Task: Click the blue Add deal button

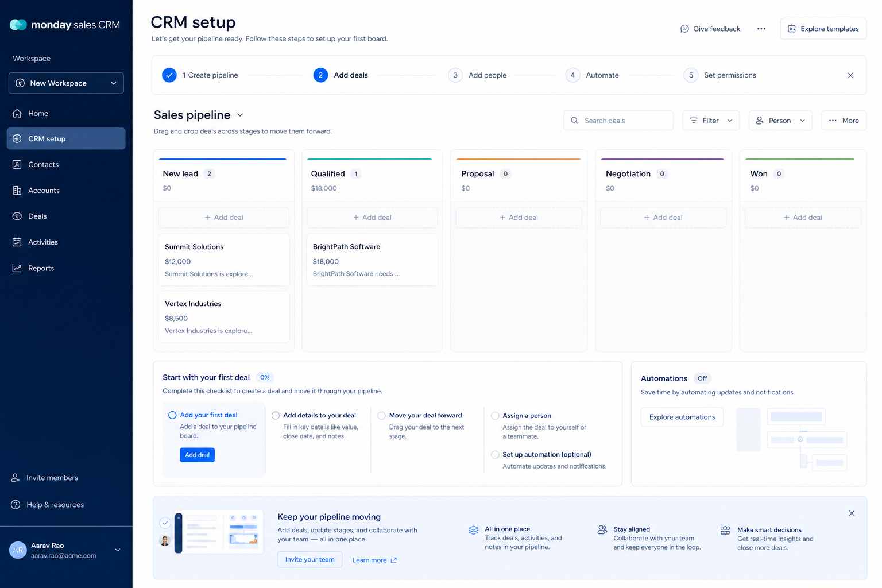Action: (197, 455)
